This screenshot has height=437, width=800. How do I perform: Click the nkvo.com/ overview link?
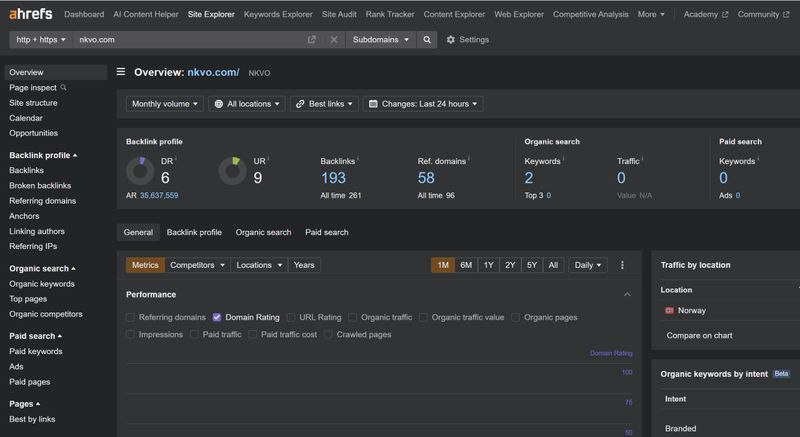(213, 72)
